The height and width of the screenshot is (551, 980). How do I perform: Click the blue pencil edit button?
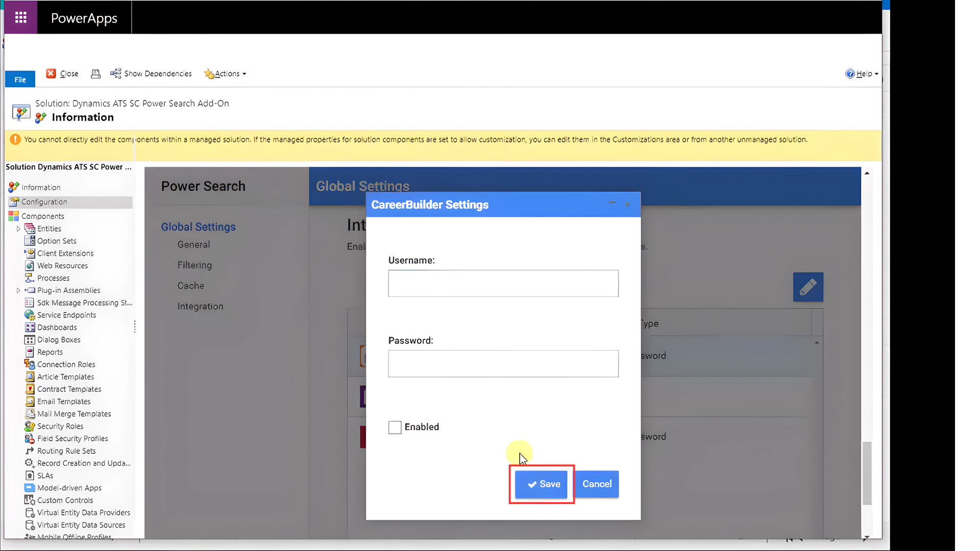(x=808, y=287)
